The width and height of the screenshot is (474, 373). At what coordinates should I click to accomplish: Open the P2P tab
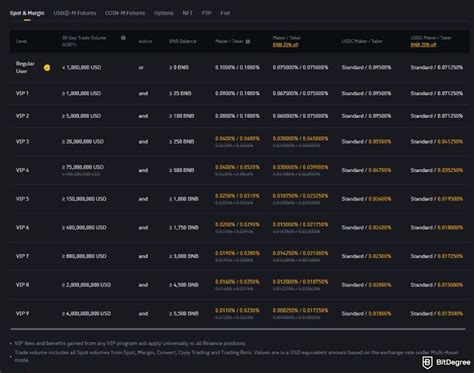(206, 13)
